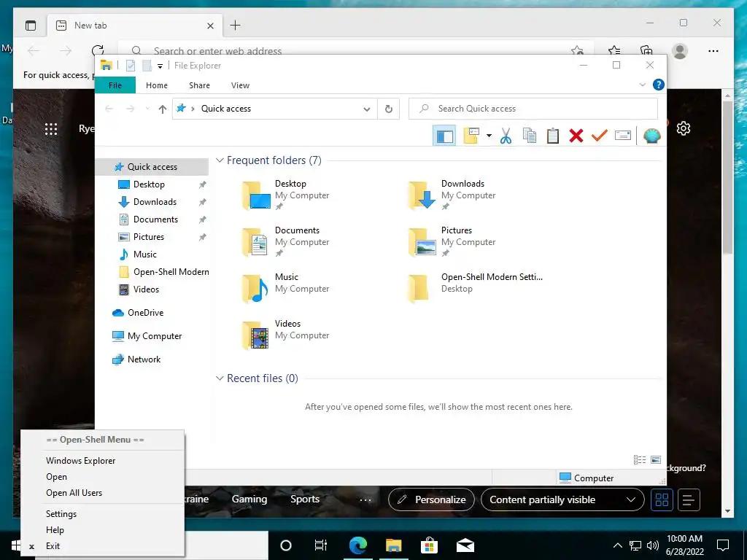This screenshot has width=747, height=560.
Task: Click the red X Delete toolbar icon
Action: [576, 136]
